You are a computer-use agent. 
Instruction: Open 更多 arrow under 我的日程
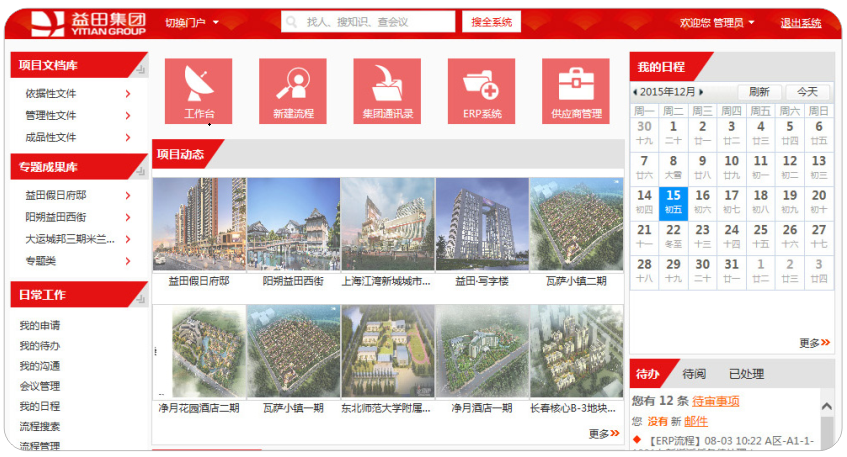coord(815,342)
